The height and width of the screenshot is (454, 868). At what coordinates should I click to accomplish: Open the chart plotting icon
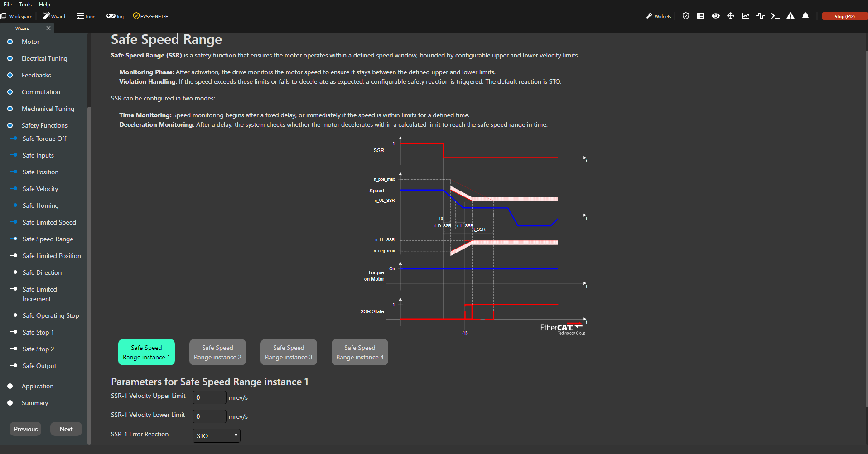click(x=746, y=16)
